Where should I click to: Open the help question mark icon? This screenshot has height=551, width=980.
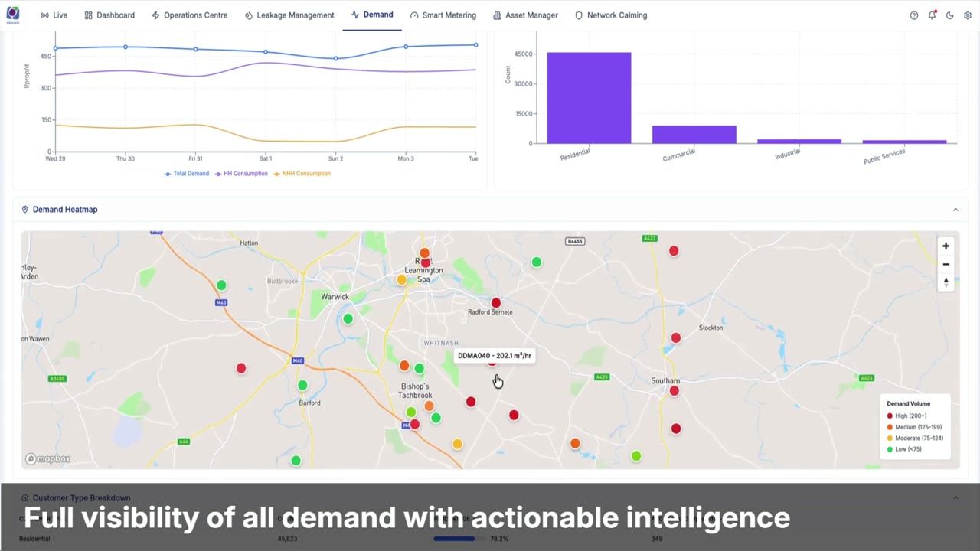(914, 15)
